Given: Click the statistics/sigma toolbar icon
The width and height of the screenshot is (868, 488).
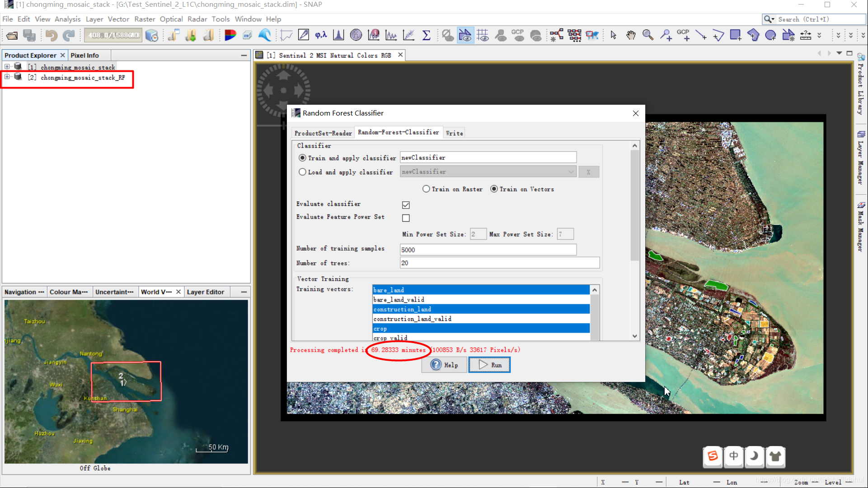Looking at the screenshot, I should coord(426,35).
